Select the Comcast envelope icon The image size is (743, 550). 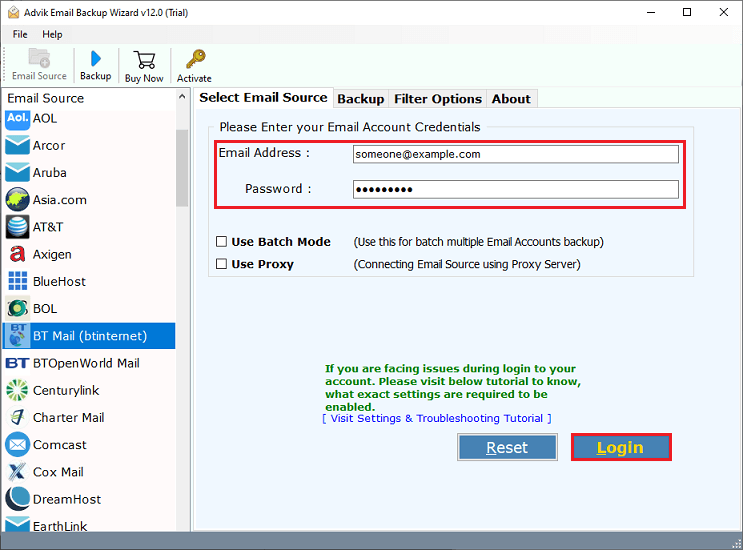(18, 444)
